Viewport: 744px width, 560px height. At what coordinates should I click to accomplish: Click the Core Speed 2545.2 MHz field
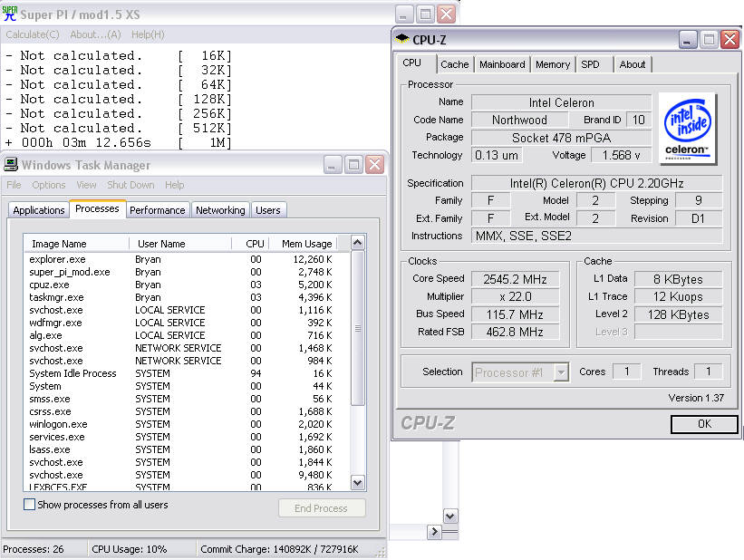click(x=515, y=279)
